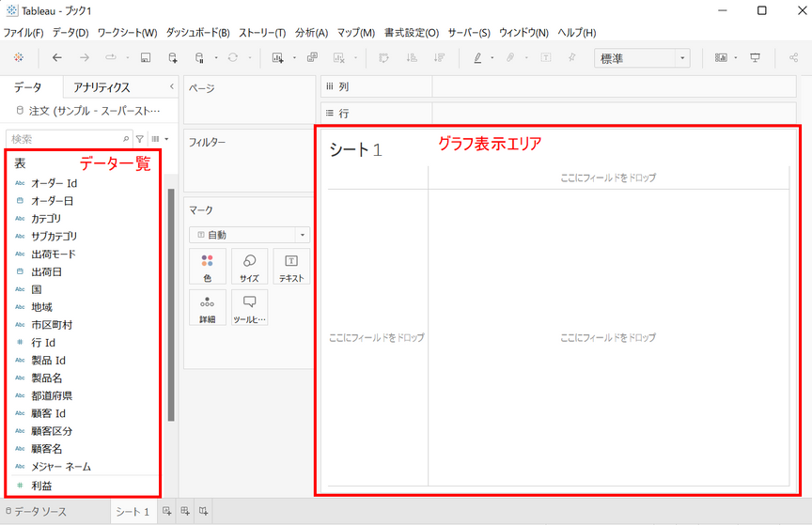Viewport: 812px width, 525px height.
Task: Click the 列 columns shelf
Action: point(558,86)
